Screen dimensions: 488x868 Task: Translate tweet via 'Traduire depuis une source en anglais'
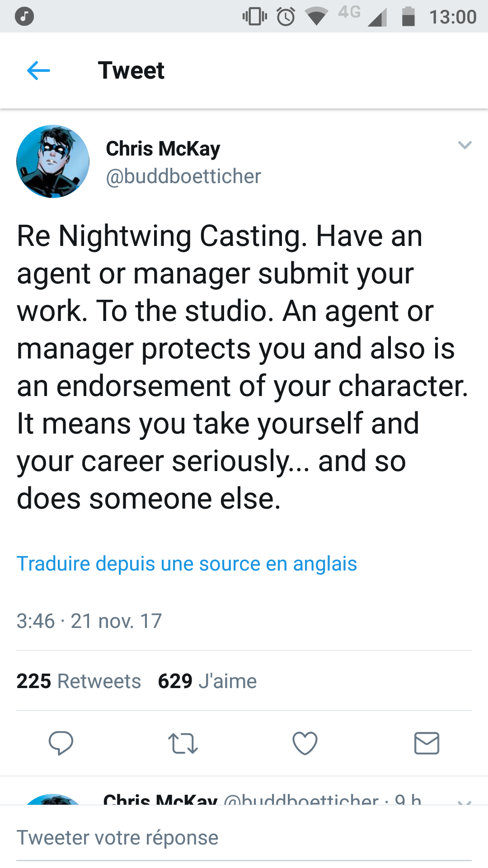[187, 564]
